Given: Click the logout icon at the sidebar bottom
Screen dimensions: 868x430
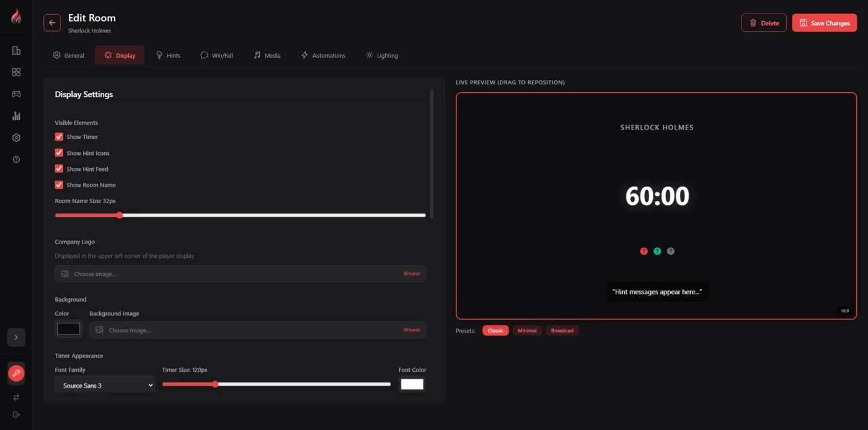Looking at the screenshot, I should pyautogui.click(x=16, y=415).
